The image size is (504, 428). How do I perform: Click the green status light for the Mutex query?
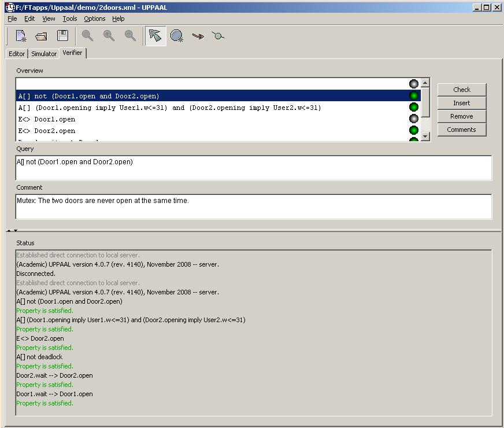coord(414,95)
